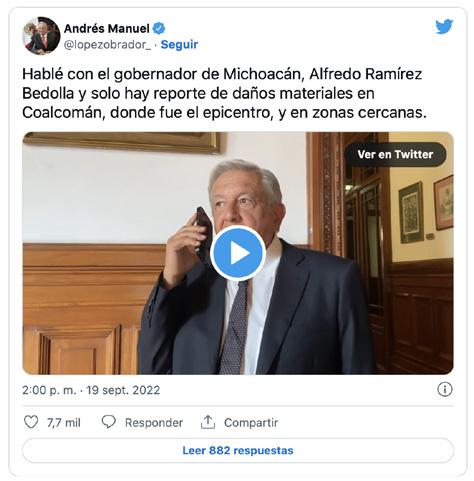The image size is (474, 481).
Task: Click the Andrés Manuel display name
Action: point(106,29)
